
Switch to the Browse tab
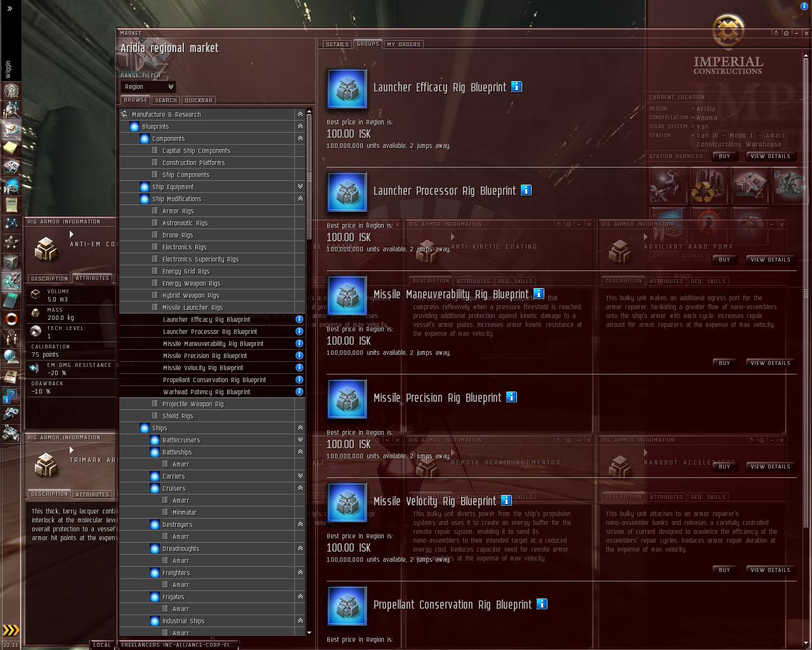point(135,100)
